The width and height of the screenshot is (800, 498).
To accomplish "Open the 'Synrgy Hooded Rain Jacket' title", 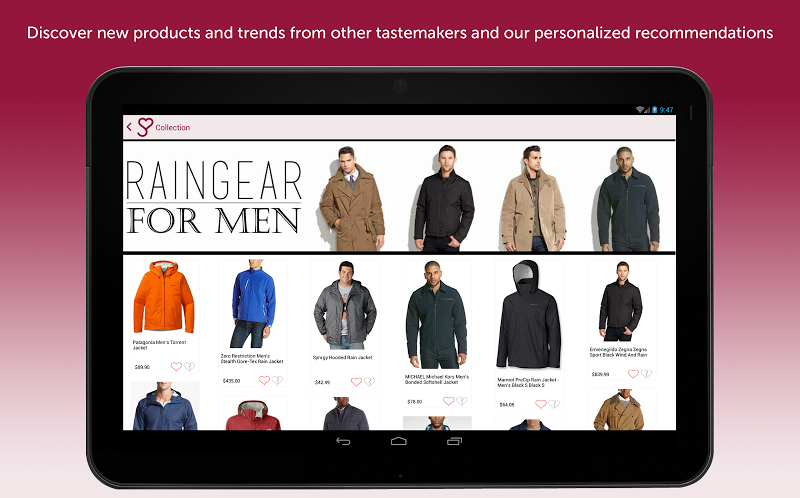I will [x=342, y=358].
